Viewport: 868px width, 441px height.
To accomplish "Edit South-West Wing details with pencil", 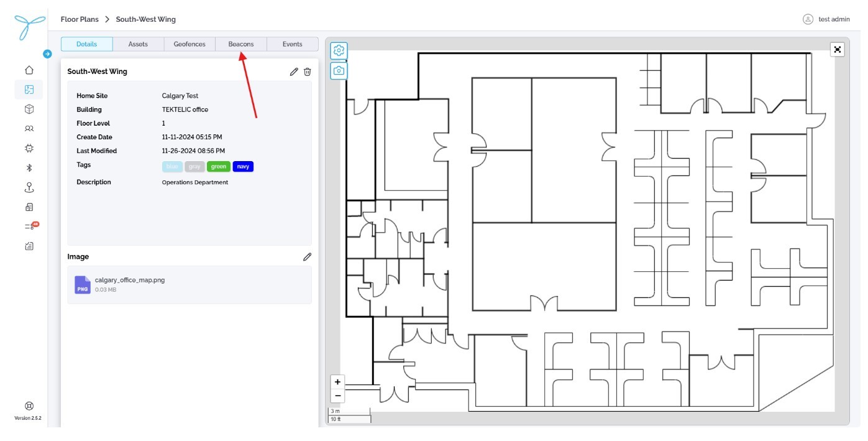I will (x=294, y=72).
